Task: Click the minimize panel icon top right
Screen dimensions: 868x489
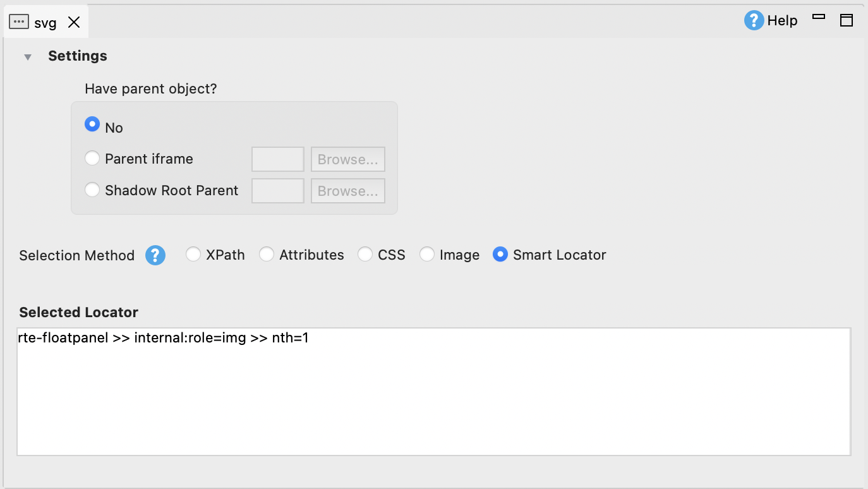Action: pos(818,19)
